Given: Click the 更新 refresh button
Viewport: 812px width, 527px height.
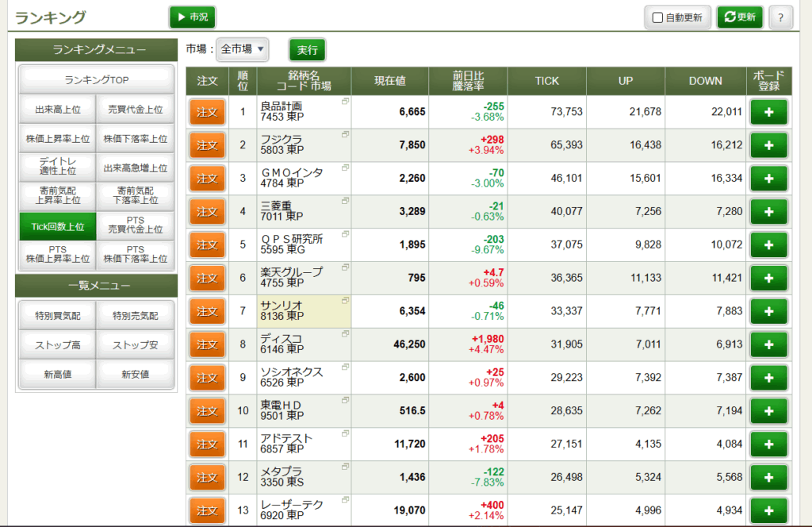Looking at the screenshot, I should [x=740, y=17].
